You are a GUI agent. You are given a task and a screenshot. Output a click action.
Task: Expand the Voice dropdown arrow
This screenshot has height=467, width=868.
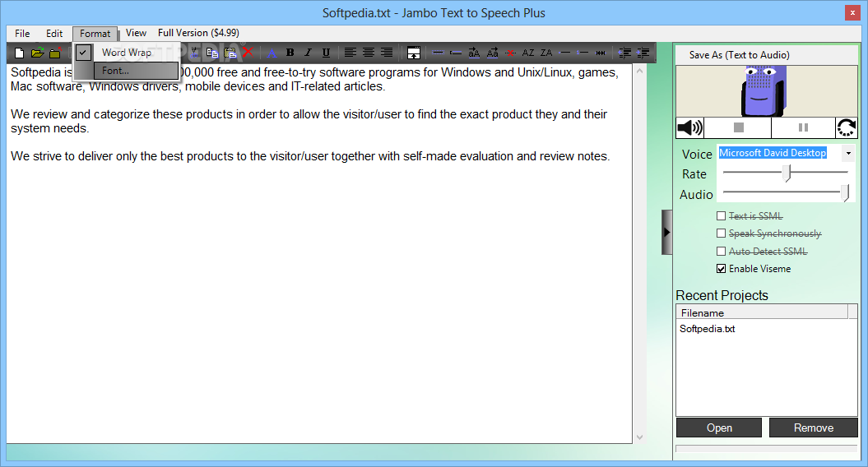[848, 153]
